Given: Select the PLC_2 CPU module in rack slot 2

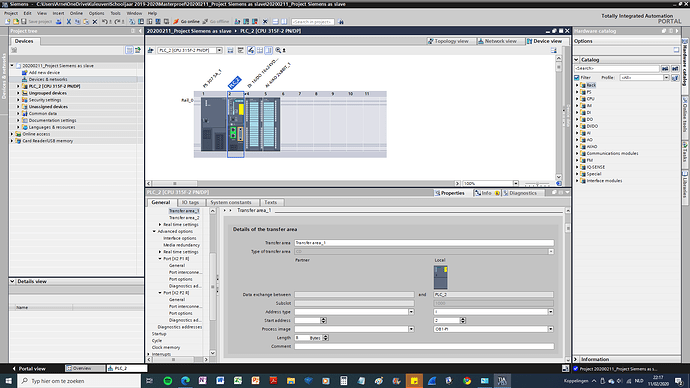Looking at the screenshot, I should [x=236, y=124].
